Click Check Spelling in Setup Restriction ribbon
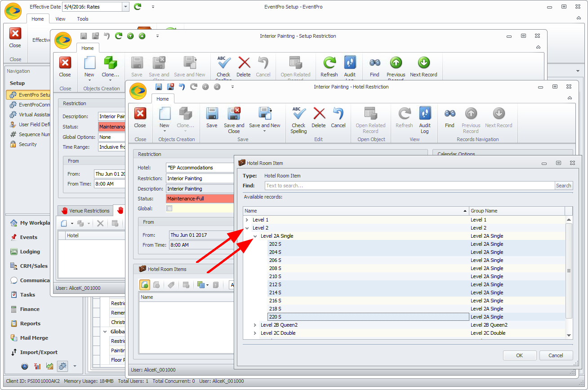The image size is (588, 390). tap(223, 69)
